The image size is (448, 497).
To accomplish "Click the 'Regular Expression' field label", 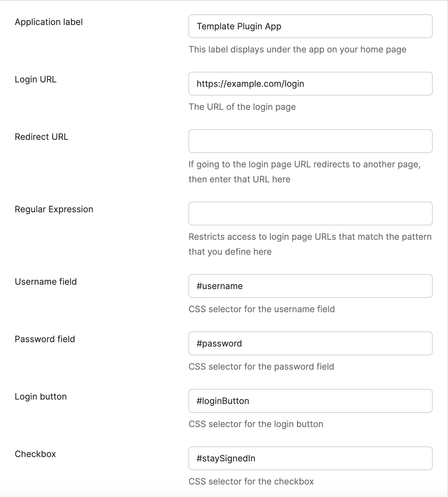I will click(x=54, y=209).
